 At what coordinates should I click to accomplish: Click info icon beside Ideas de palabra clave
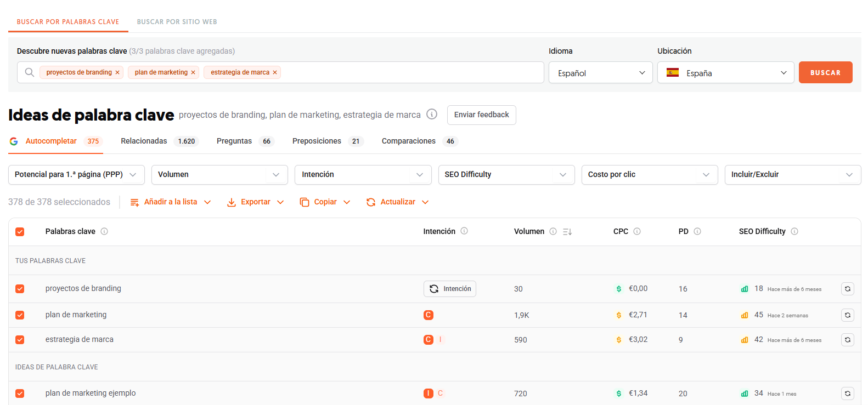pyautogui.click(x=432, y=115)
